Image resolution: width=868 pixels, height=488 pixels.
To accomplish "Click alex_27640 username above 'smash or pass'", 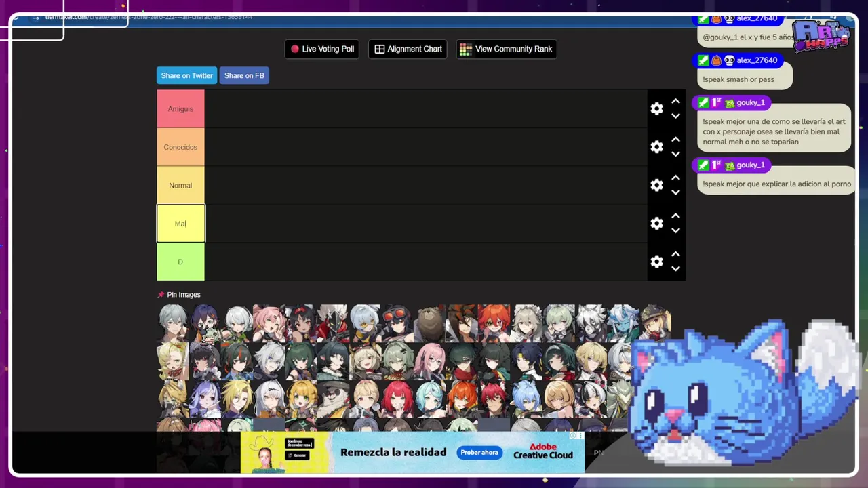I will [x=757, y=60].
